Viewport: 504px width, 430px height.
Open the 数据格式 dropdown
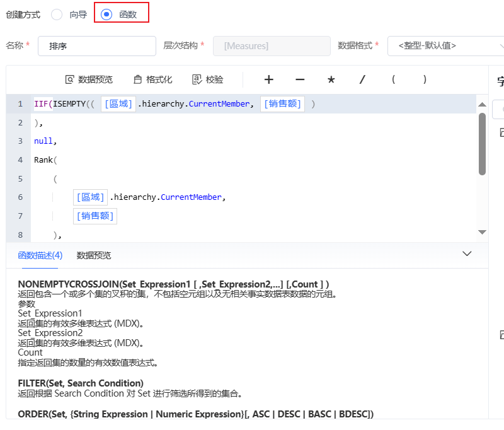[x=446, y=46]
